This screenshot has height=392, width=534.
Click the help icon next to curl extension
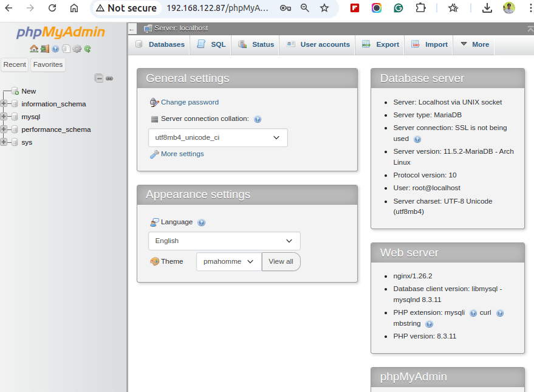tap(500, 313)
